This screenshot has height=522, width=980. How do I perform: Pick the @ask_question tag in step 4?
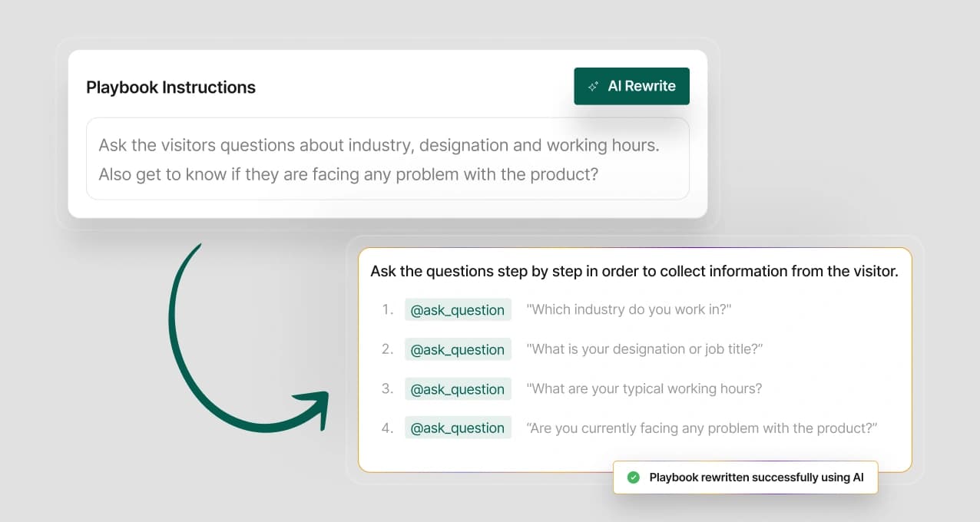pyautogui.click(x=458, y=428)
